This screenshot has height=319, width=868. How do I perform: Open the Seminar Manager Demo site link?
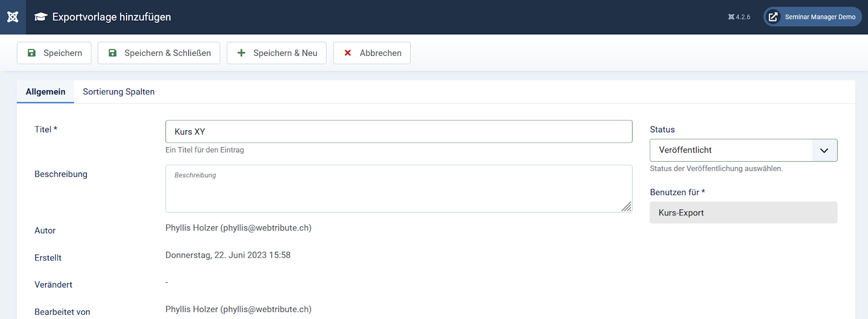pos(813,17)
